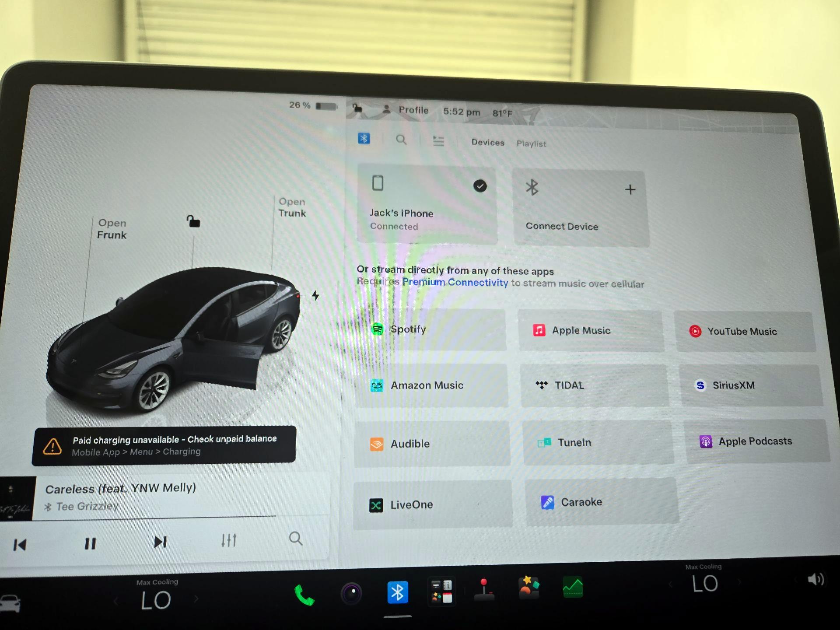The image size is (840, 630).
Task: Tap the paid charging unavailable alert
Action: (164, 446)
